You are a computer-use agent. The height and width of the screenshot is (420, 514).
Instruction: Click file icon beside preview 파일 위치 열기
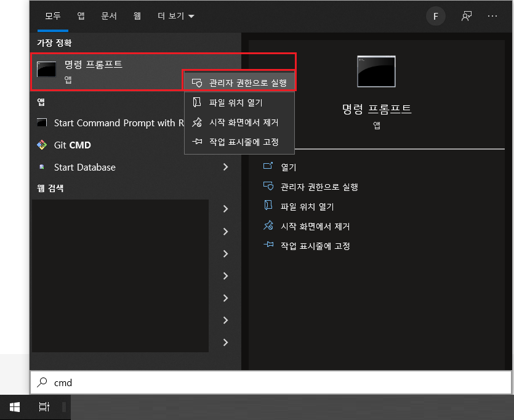click(268, 205)
